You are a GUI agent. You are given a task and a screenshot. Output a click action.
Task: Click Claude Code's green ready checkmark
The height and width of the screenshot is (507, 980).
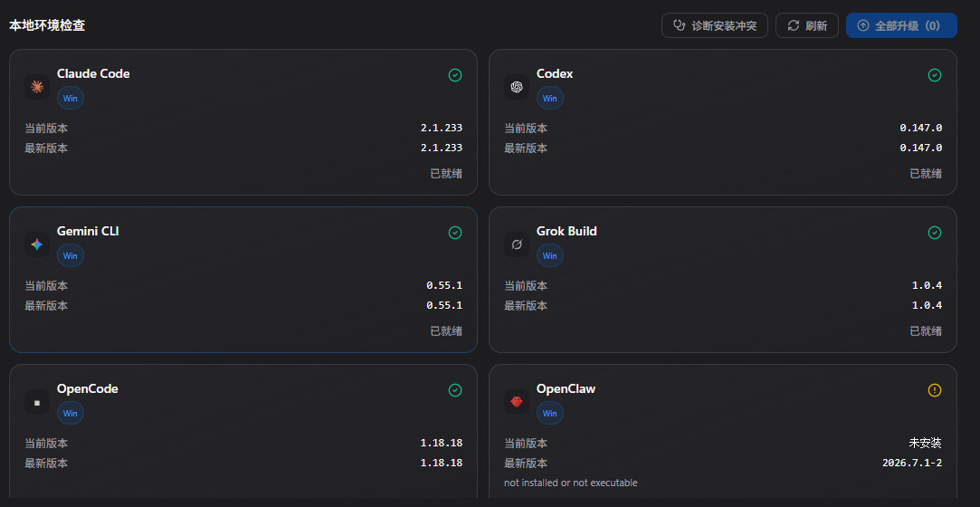click(455, 75)
